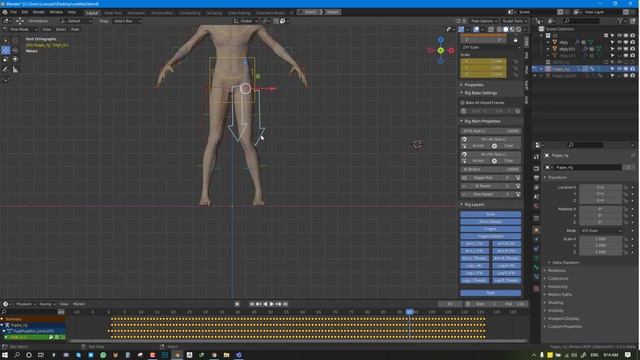Adjust the IK_Stretch slider

pyautogui.click(x=491, y=169)
